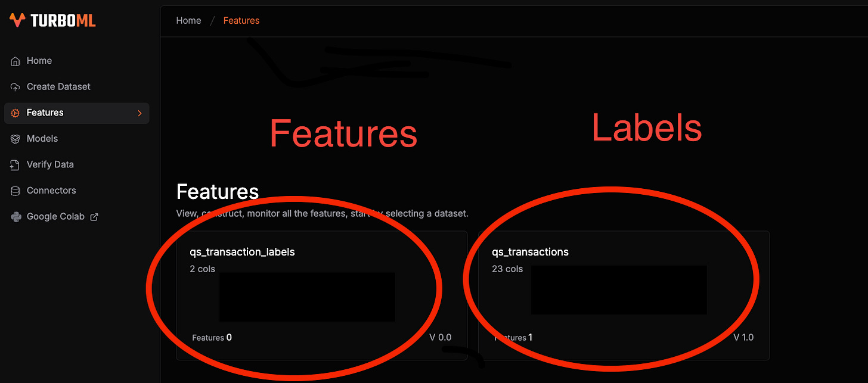Click the white Features page heading

click(218, 192)
